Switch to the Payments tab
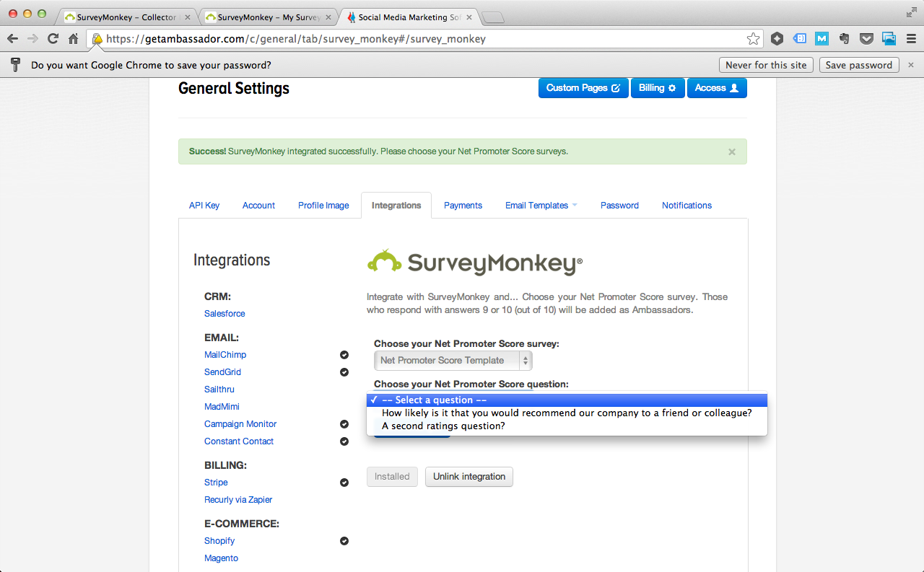The height and width of the screenshot is (572, 924). [x=463, y=206]
